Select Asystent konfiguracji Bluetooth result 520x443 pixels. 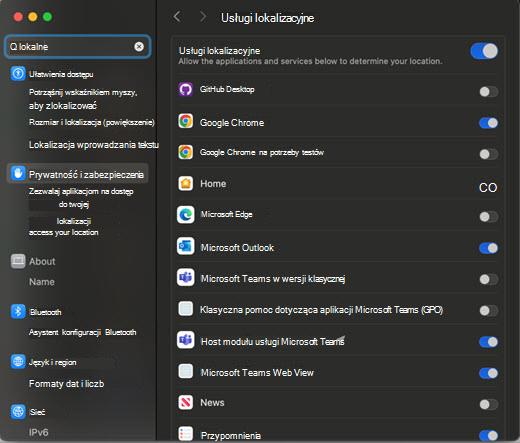82,332
